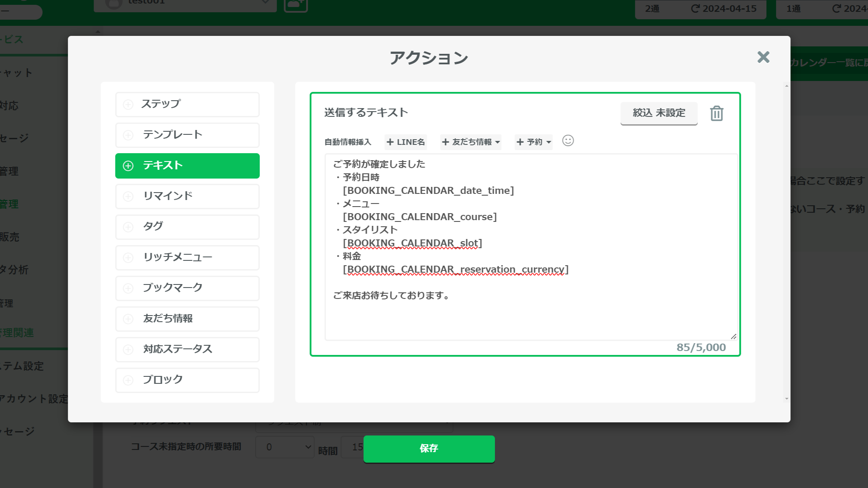The height and width of the screenshot is (488, 868).
Task: Click the plus icon beside タグ
Action: tap(128, 227)
